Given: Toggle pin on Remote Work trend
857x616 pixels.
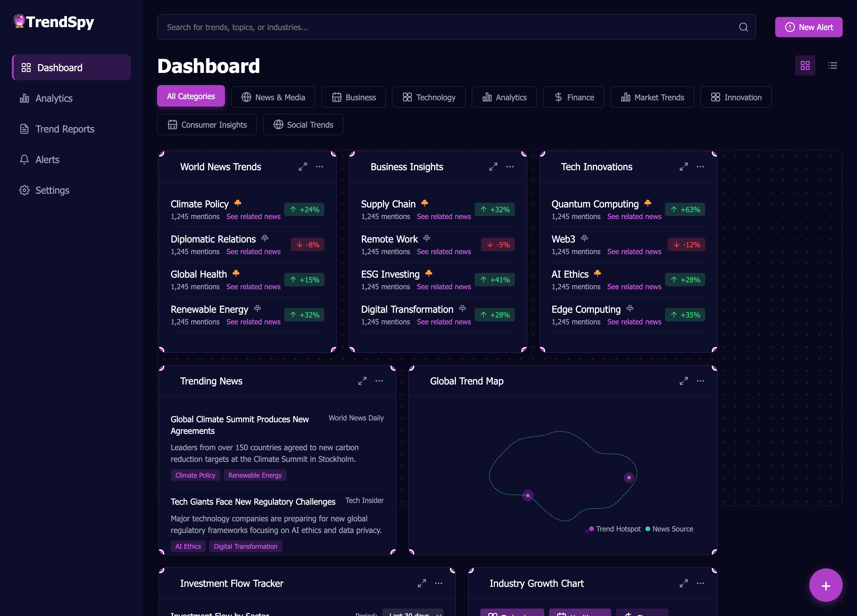Looking at the screenshot, I should (427, 238).
